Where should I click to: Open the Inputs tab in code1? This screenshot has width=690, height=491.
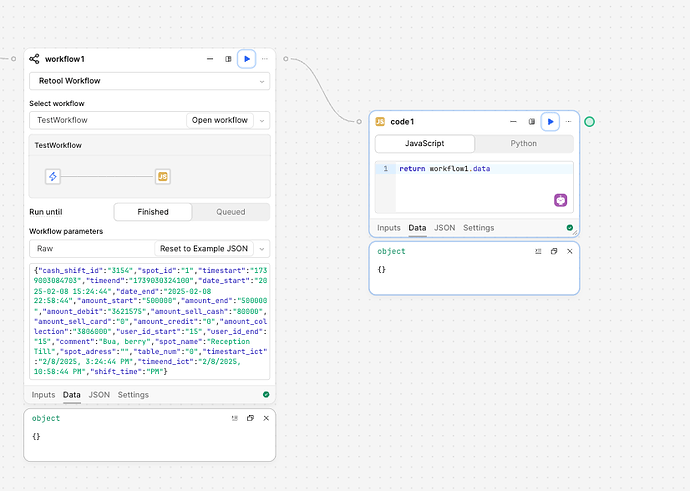[x=389, y=228]
